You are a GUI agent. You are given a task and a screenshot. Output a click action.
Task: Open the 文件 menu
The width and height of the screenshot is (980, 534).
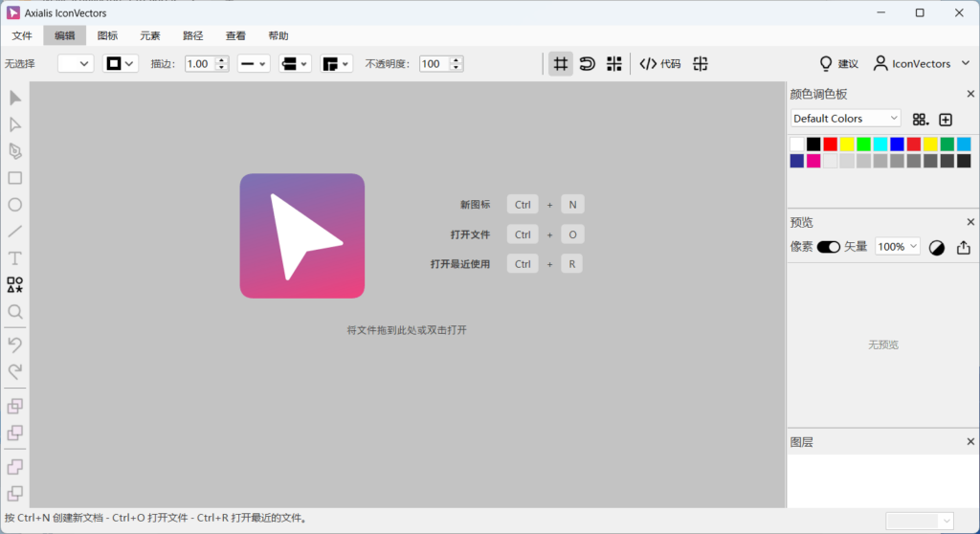click(x=22, y=35)
